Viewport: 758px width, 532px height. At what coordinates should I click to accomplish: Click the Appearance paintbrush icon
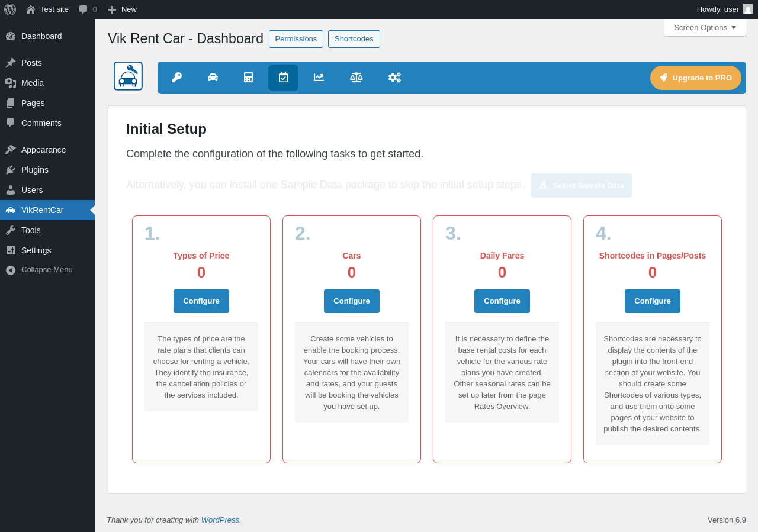[x=11, y=150]
